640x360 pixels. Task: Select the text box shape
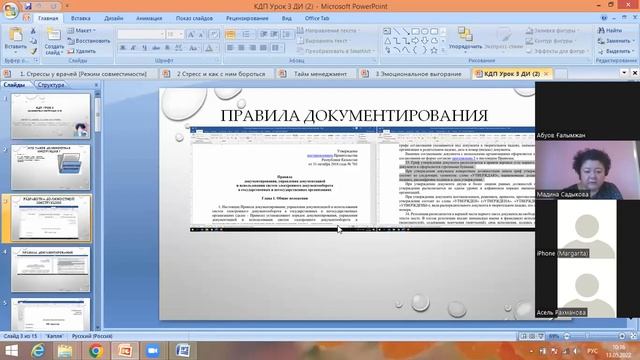(387, 31)
